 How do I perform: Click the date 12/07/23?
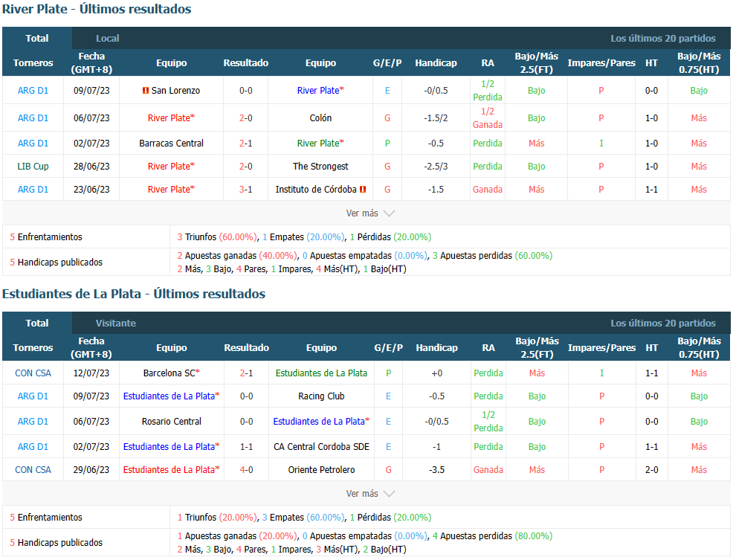(91, 373)
